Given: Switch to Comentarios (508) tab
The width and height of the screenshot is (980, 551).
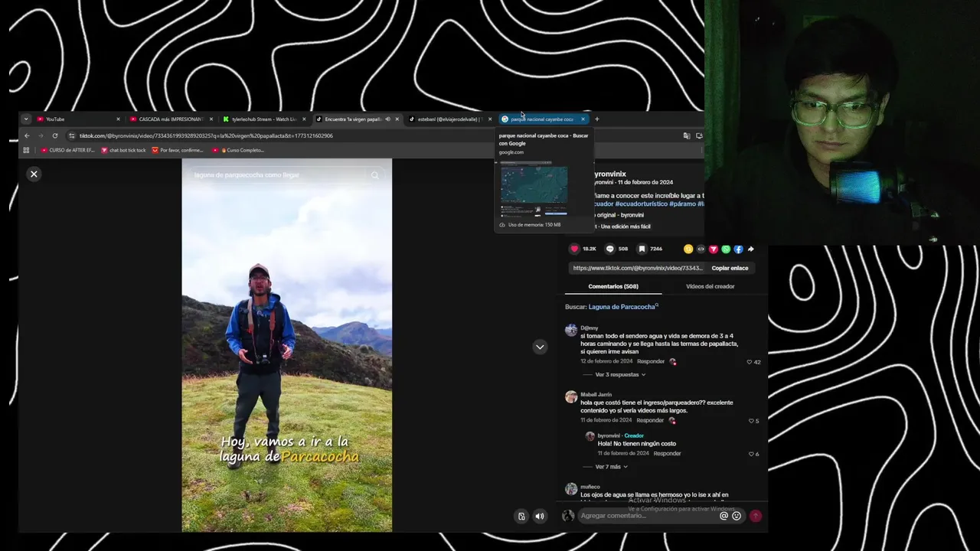Looking at the screenshot, I should tap(613, 286).
